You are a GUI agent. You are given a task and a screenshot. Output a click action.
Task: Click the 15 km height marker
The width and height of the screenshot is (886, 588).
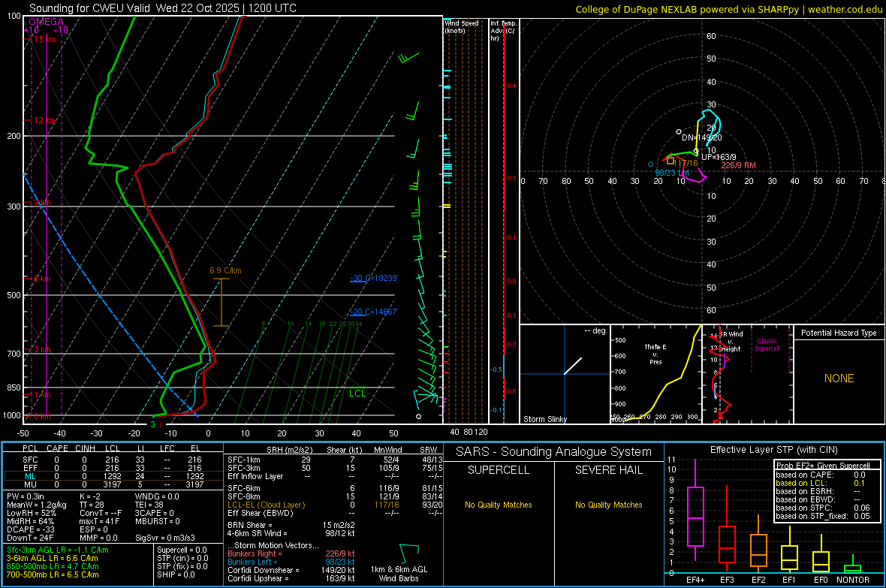point(44,39)
